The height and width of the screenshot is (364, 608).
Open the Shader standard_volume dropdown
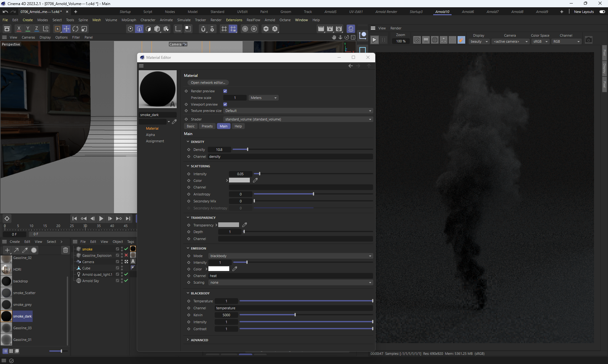pos(298,119)
